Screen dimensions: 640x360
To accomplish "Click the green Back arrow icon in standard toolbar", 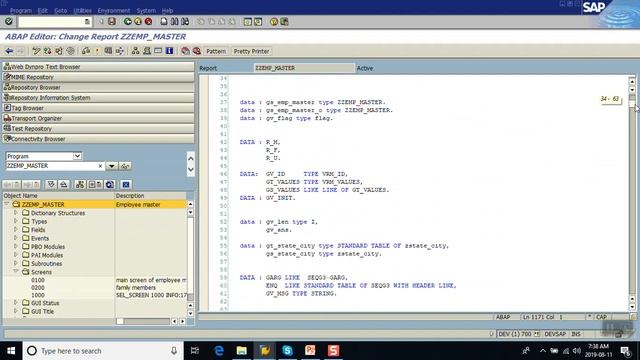I will (128, 21).
